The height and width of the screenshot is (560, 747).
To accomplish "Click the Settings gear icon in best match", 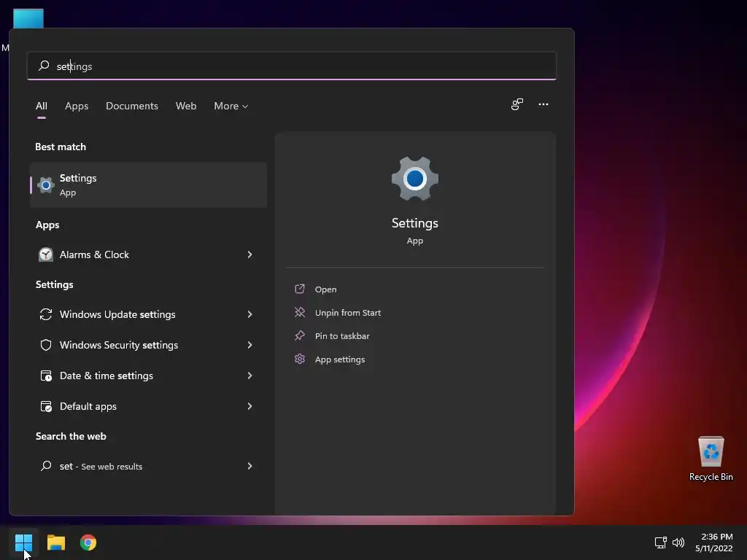I will [x=46, y=184].
